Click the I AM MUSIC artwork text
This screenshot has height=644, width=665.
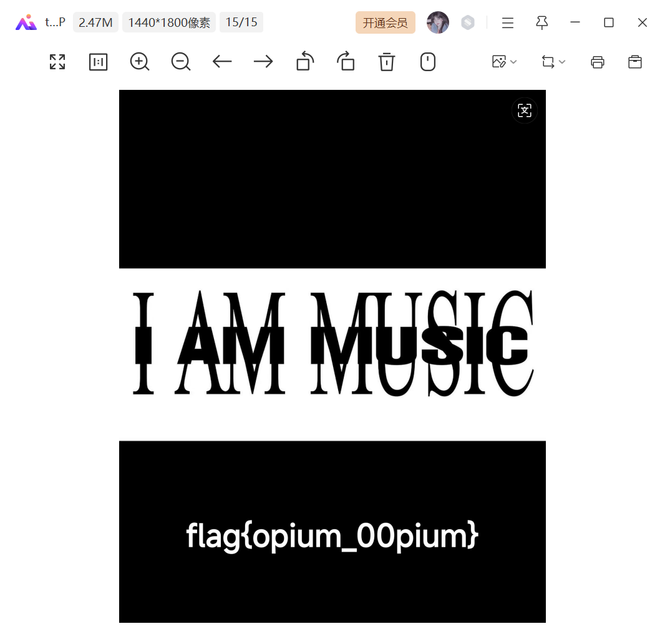point(333,343)
